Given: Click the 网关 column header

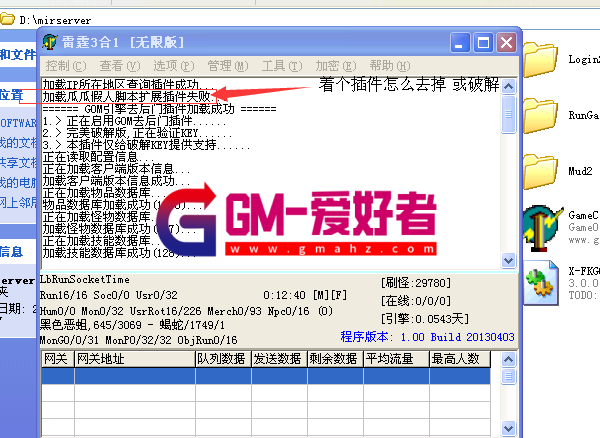Looking at the screenshot, I should 58,359.
